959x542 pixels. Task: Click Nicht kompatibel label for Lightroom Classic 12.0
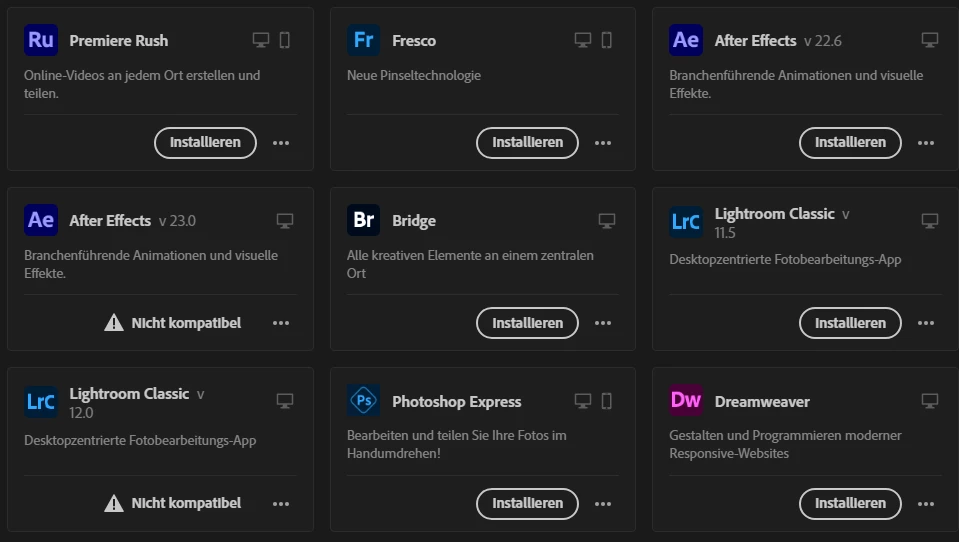[x=186, y=503]
